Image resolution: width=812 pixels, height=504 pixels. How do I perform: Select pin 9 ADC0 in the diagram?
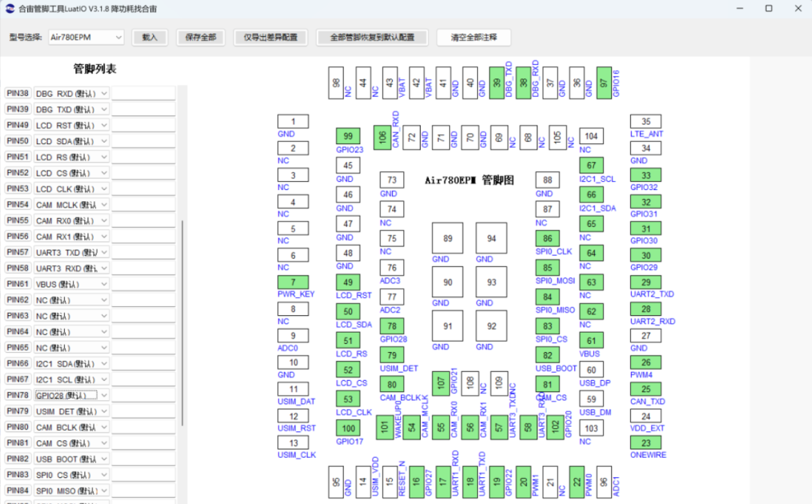pos(293,336)
